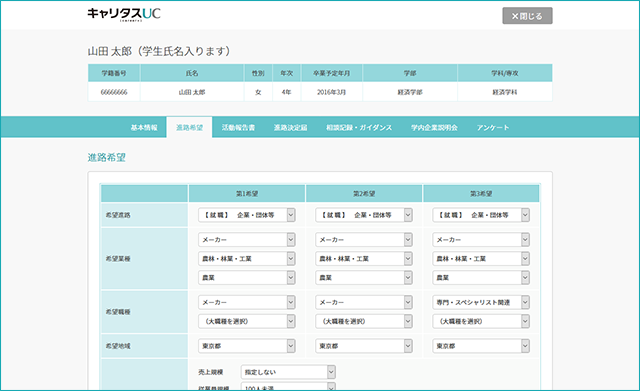Click 山田 太郎 name cell
This screenshot has width=640, height=391.
point(192,92)
